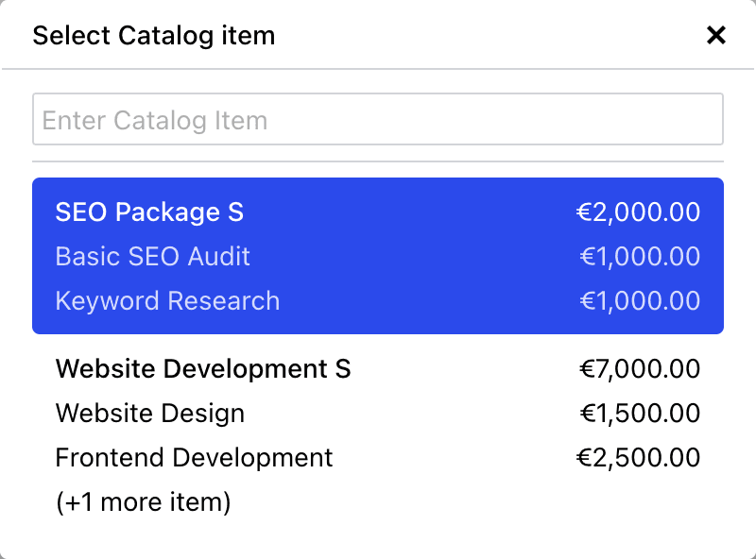Screen dimensions: 756x559
Task: Click the €2,500.00 Frontend Development price
Action: pyautogui.click(x=639, y=458)
